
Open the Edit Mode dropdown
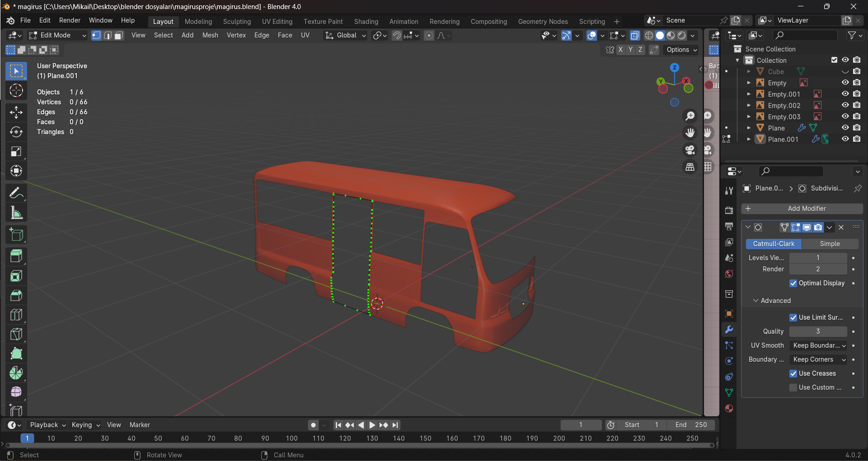tap(57, 35)
